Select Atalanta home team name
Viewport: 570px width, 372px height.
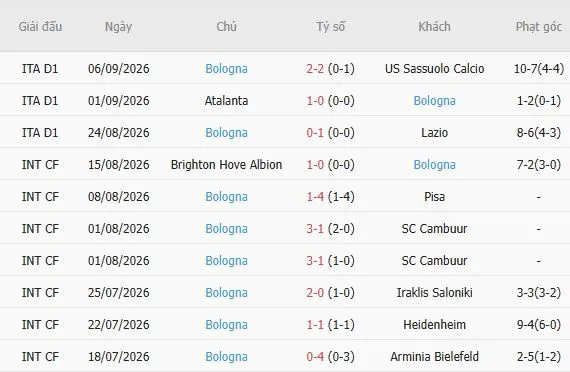[226, 101]
